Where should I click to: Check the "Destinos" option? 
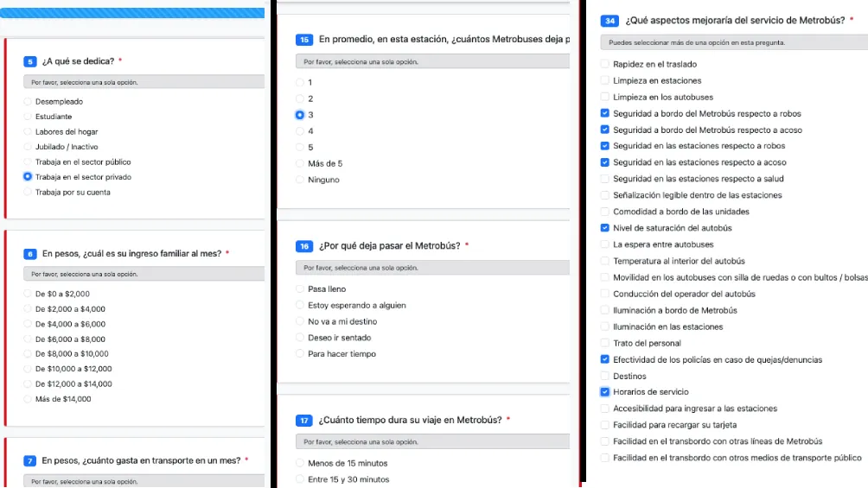[605, 377]
